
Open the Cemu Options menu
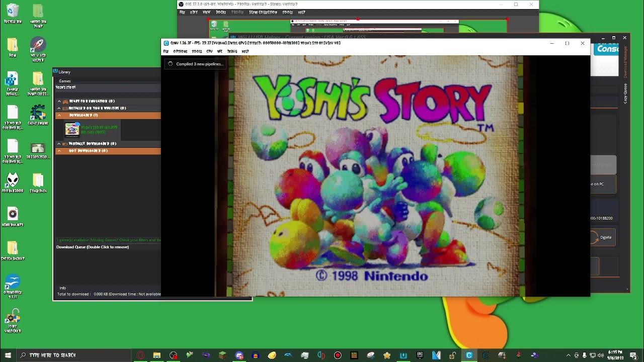(x=180, y=51)
